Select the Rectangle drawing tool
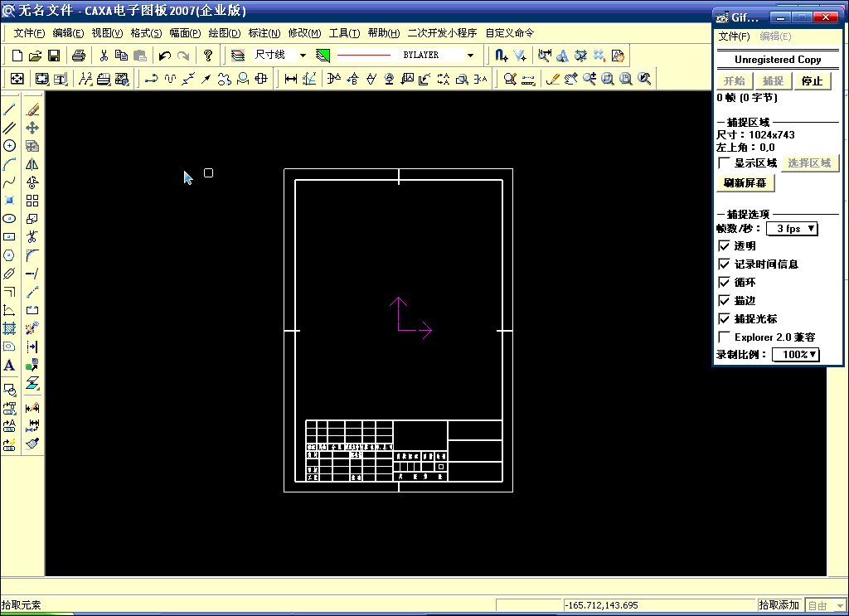Viewport: 849px width, 616px height. point(9,237)
